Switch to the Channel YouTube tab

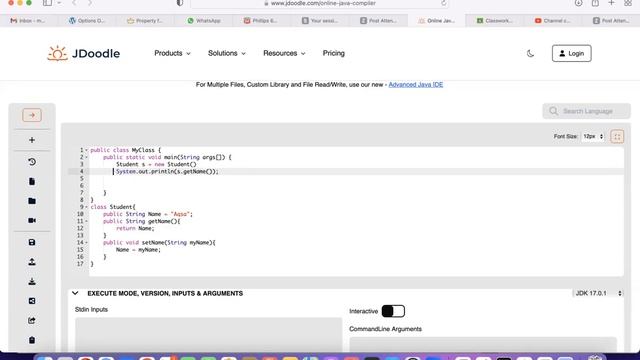[x=553, y=20]
